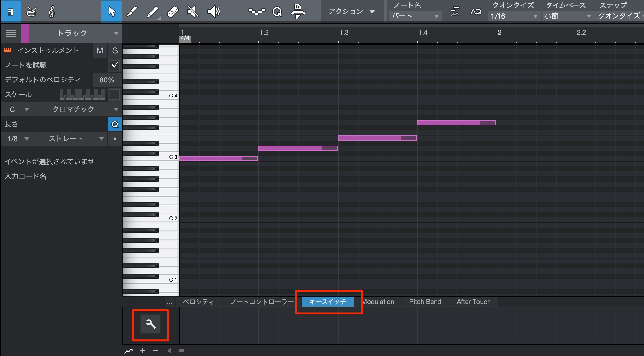Viewport: 644px width, 356px height.
Task: Enable the scale checkbox
Action: (115, 95)
